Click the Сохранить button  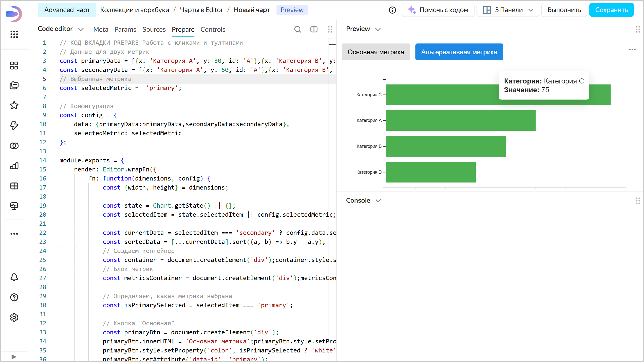coord(611,10)
